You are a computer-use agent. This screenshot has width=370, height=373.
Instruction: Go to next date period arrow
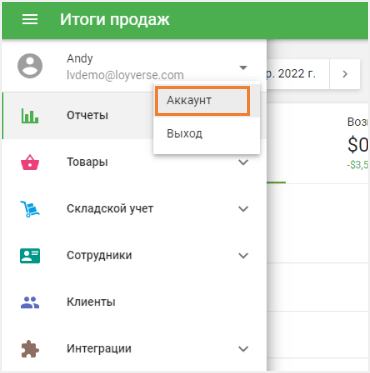pyautogui.click(x=345, y=74)
